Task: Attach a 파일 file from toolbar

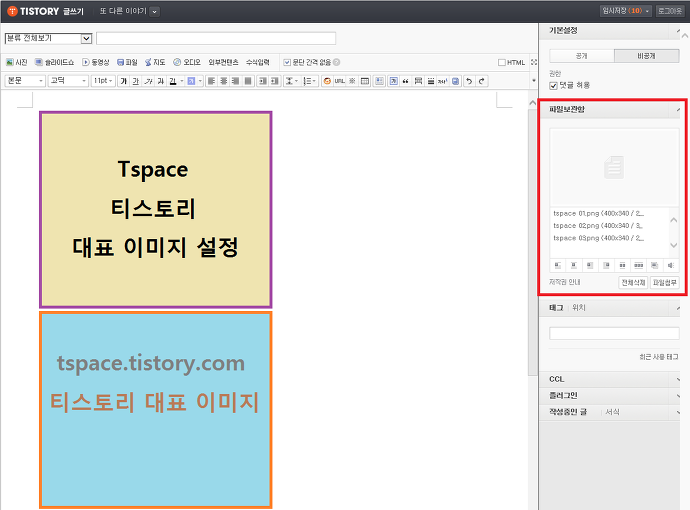Action: pos(127,62)
